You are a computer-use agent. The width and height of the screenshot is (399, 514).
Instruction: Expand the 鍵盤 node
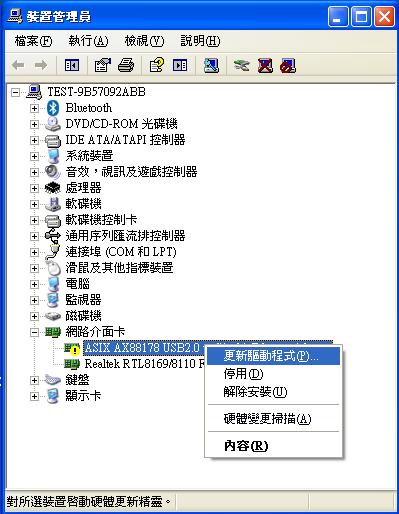click(x=34, y=380)
